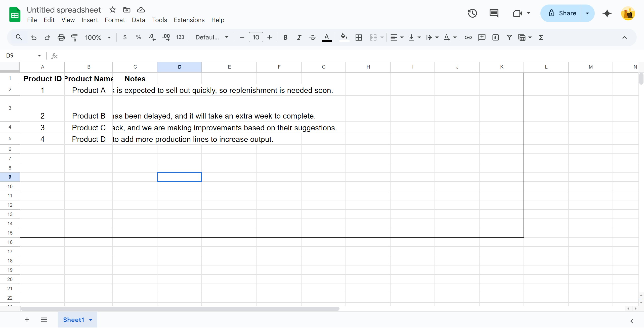This screenshot has height=328, width=644.
Task: Print the spreadsheet
Action: coord(61,37)
